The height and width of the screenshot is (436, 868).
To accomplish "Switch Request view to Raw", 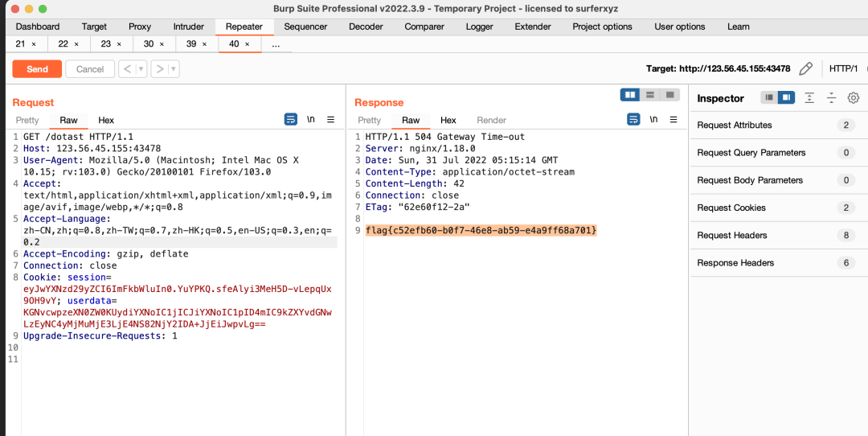I will click(68, 120).
